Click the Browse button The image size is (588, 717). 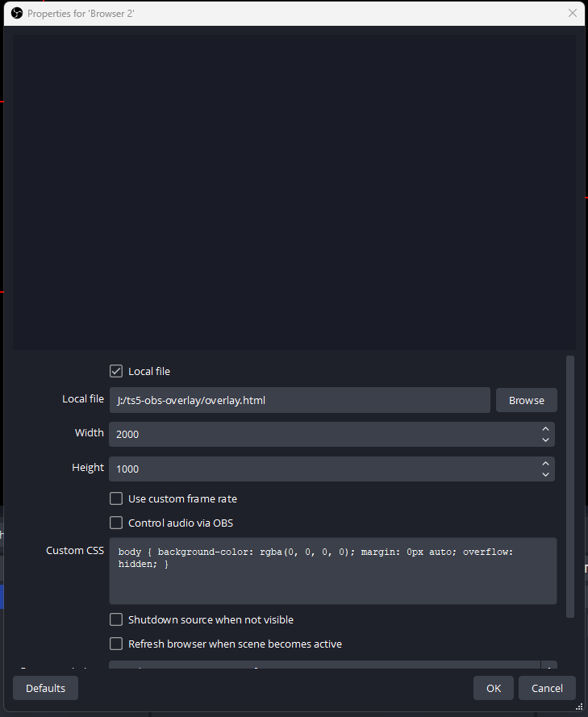[x=526, y=400]
